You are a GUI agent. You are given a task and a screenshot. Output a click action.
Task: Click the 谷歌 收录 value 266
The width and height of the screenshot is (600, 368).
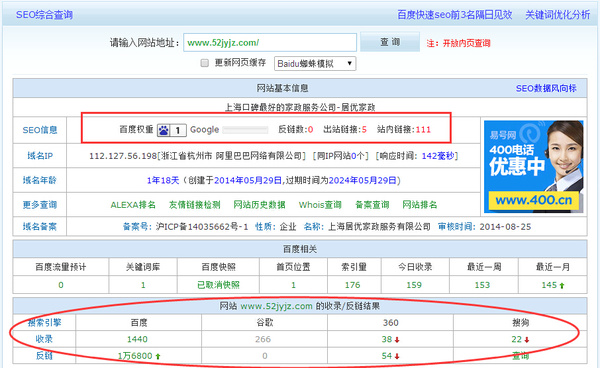pos(263,339)
